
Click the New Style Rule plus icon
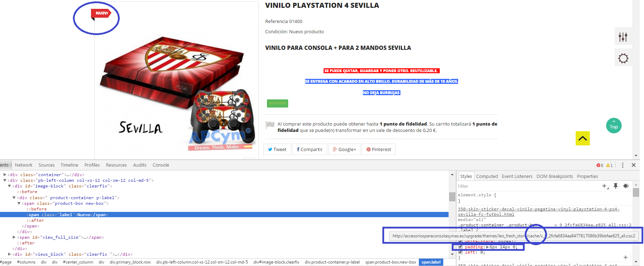(605, 186)
